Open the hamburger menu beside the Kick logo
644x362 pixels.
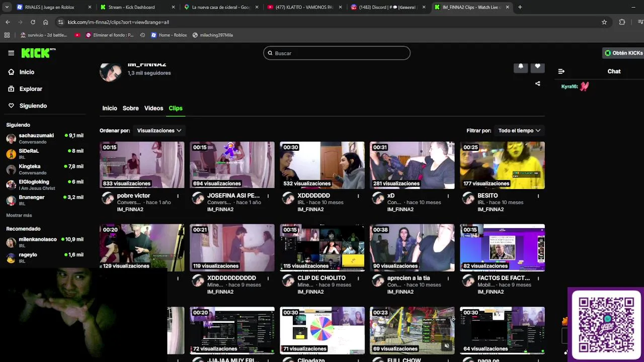point(11,53)
